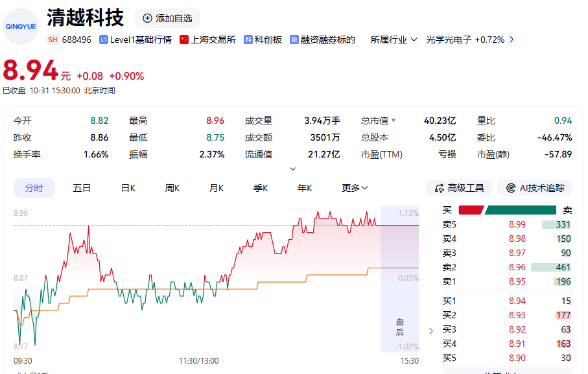Click 卖3 price 8.97

(517, 253)
